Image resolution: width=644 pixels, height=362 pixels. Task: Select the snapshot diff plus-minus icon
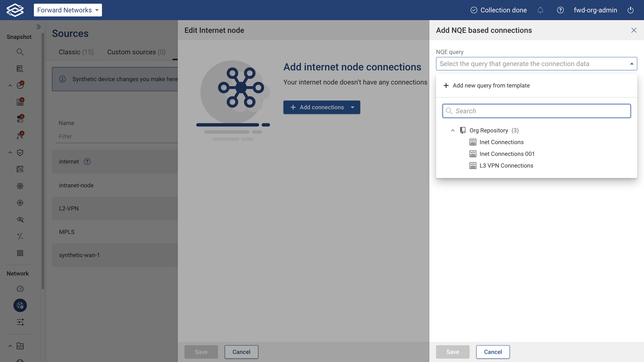tap(20, 236)
